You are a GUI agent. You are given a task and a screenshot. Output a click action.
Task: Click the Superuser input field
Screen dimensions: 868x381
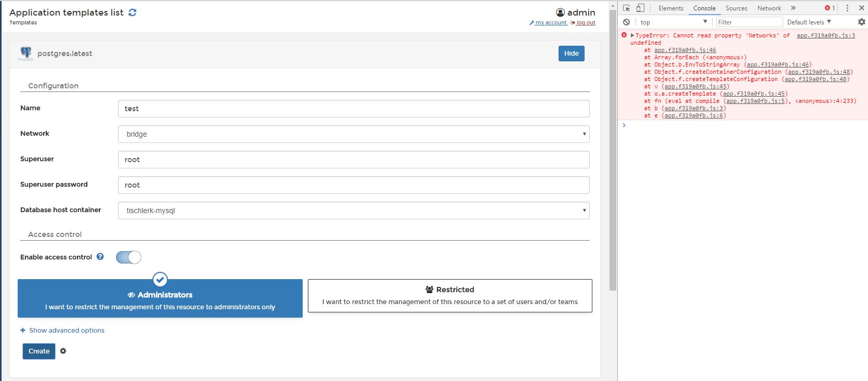point(354,160)
